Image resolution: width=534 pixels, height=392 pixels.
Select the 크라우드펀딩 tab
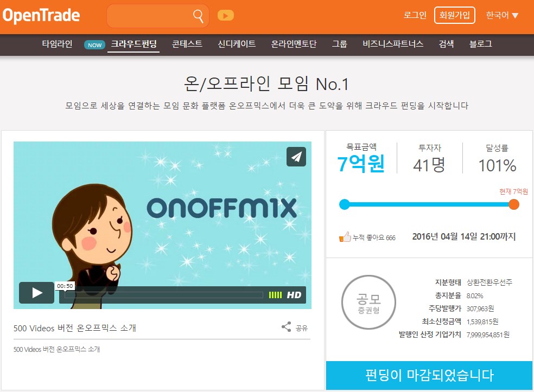pos(133,44)
